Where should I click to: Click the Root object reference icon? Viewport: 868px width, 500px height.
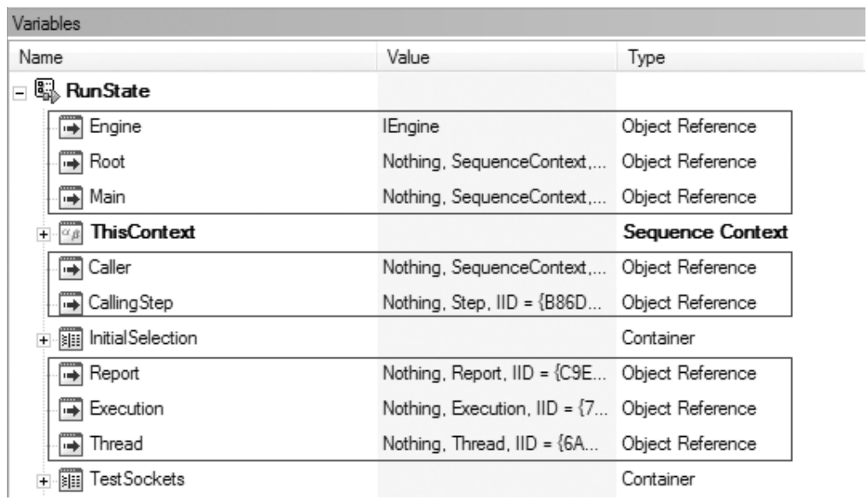coord(71,162)
